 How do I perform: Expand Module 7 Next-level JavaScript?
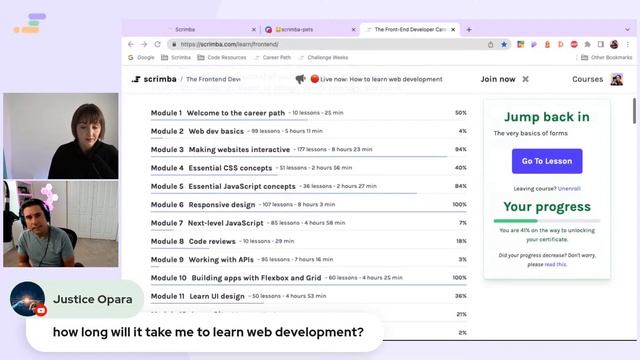pyautogui.click(x=309, y=223)
